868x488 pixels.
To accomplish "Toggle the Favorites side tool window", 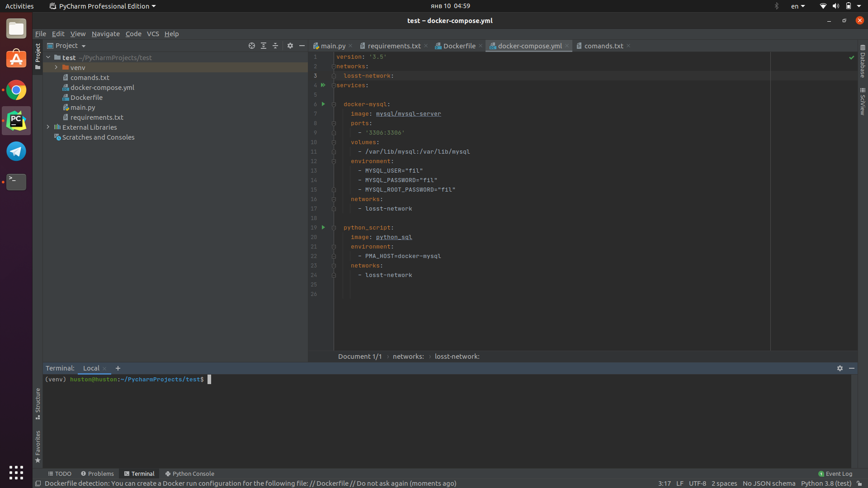I will click(38, 447).
